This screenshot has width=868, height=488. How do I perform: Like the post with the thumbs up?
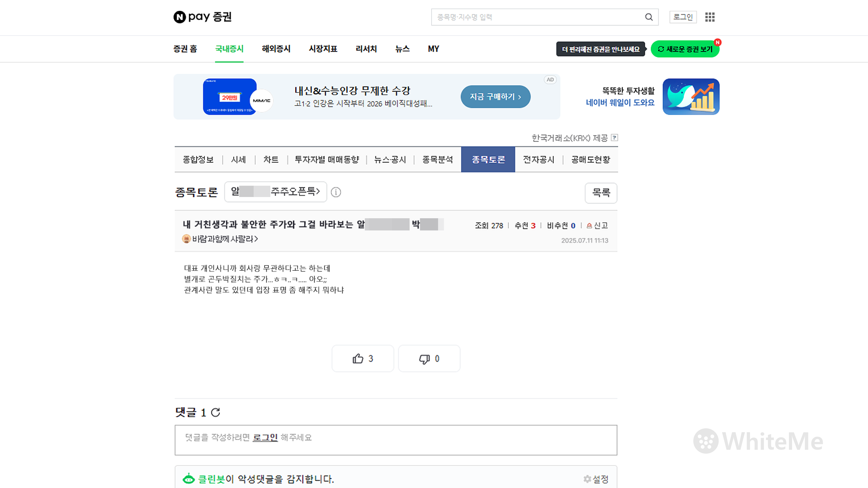(363, 358)
